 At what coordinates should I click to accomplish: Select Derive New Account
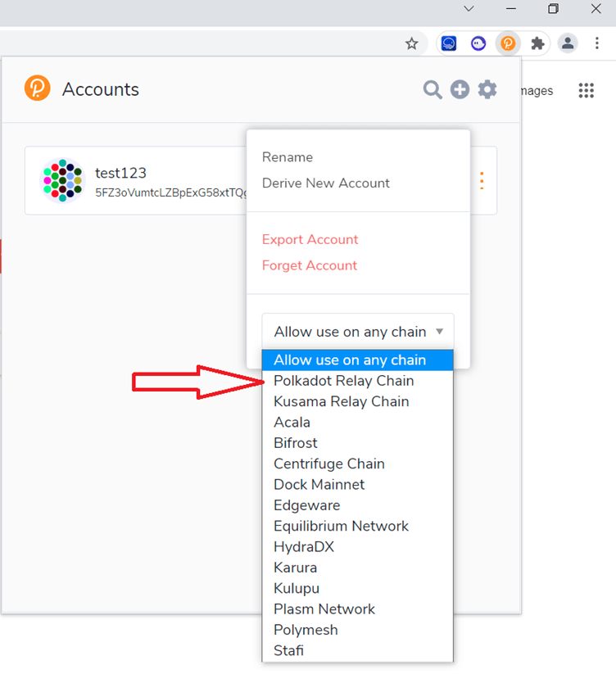pos(326,183)
